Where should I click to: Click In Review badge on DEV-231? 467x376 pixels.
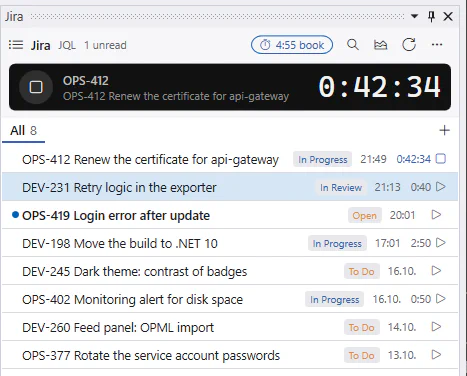[x=341, y=187]
